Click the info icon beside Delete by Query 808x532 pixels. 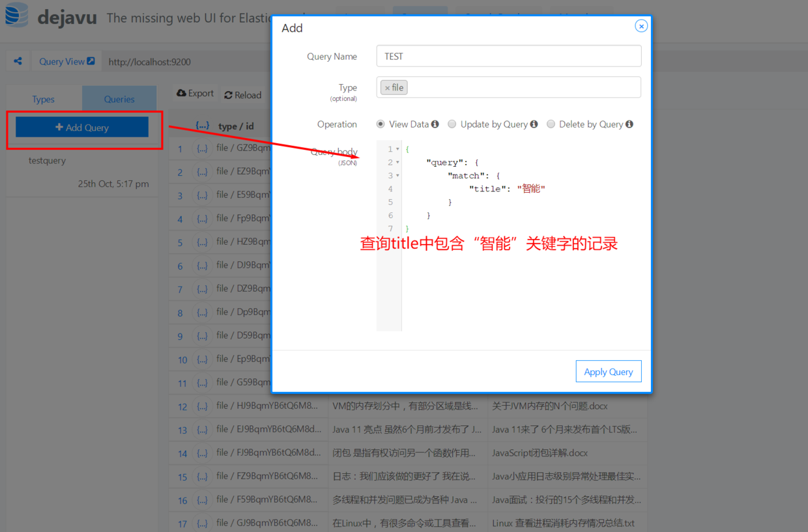[631, 124]
